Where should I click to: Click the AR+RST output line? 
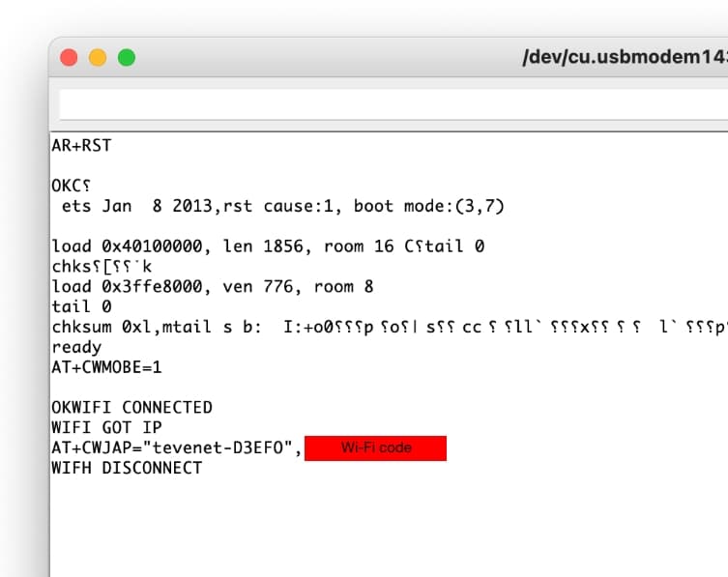(81, 146)
